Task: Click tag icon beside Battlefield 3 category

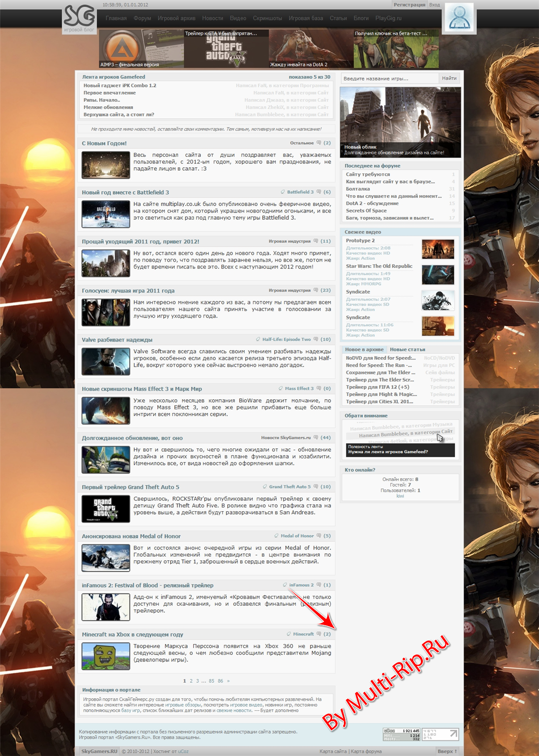Action: click(x=283, y=192)
